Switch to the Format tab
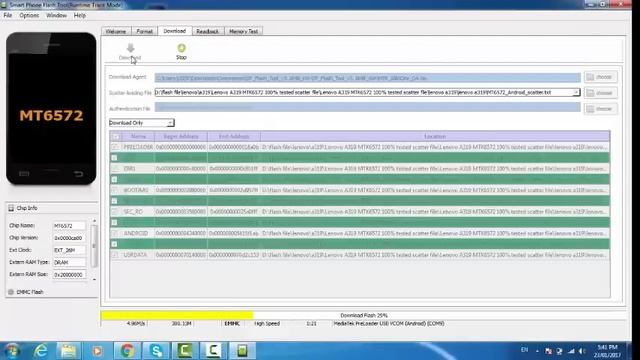This screenshot has width=640, height=360. pos(144,31)
